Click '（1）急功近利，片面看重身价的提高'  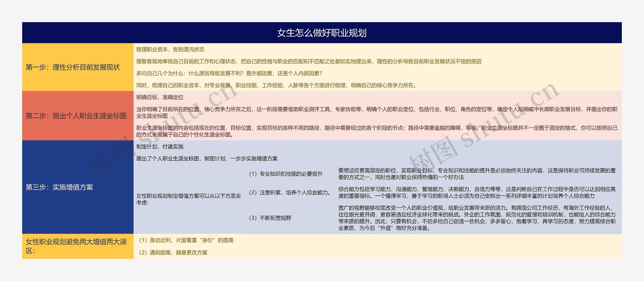click(186, 240)
